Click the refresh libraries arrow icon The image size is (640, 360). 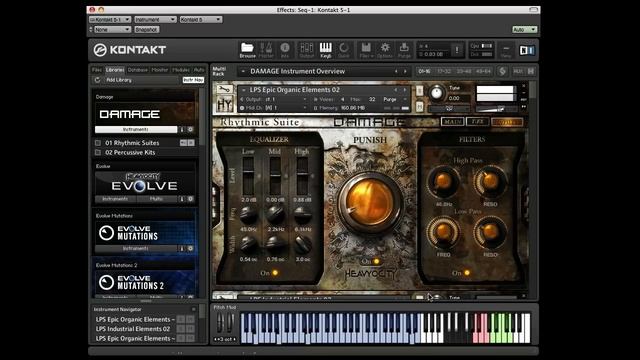(x=97, y=80)
